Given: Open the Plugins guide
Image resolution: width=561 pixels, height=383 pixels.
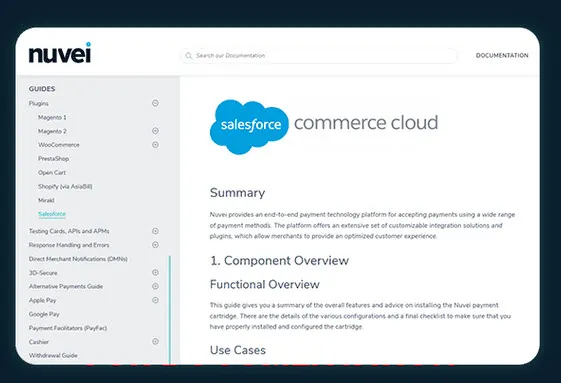Looking at the screenshot, I should point(39,103).
